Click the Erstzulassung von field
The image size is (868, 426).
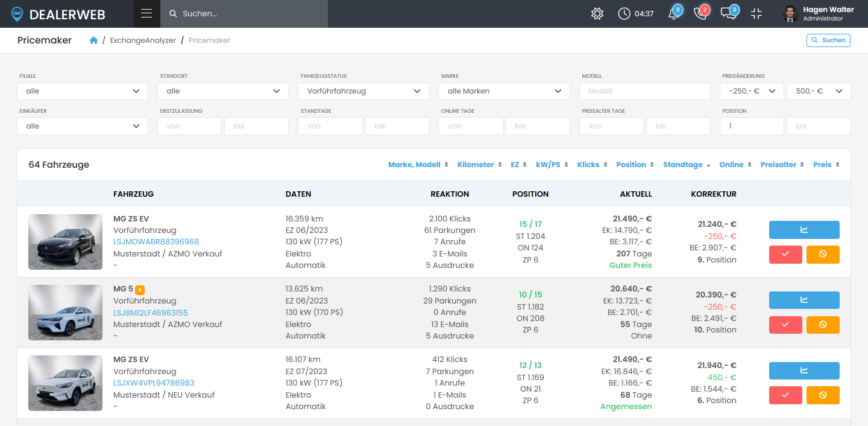pos(190,126)
